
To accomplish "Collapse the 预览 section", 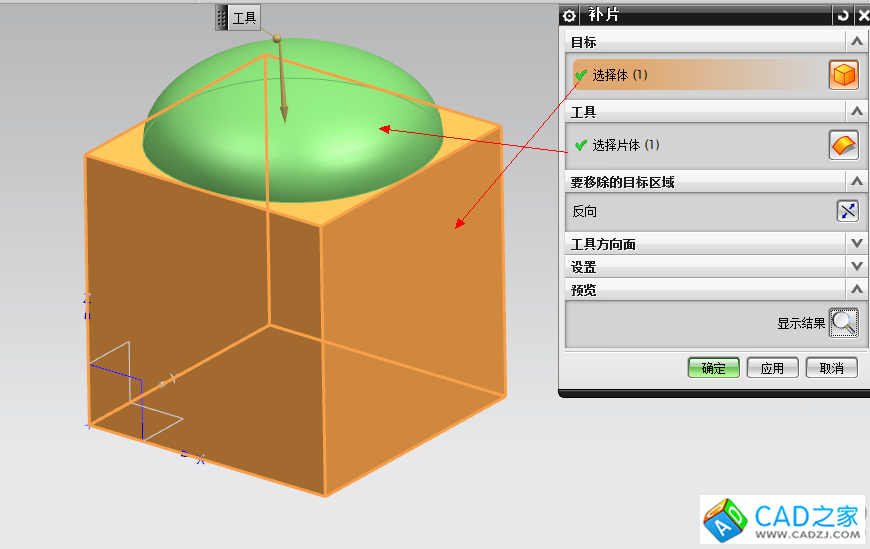I will [856, 290].
